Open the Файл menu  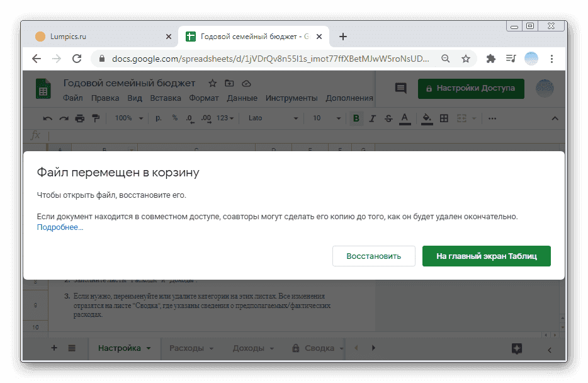(x=74, y=98)
